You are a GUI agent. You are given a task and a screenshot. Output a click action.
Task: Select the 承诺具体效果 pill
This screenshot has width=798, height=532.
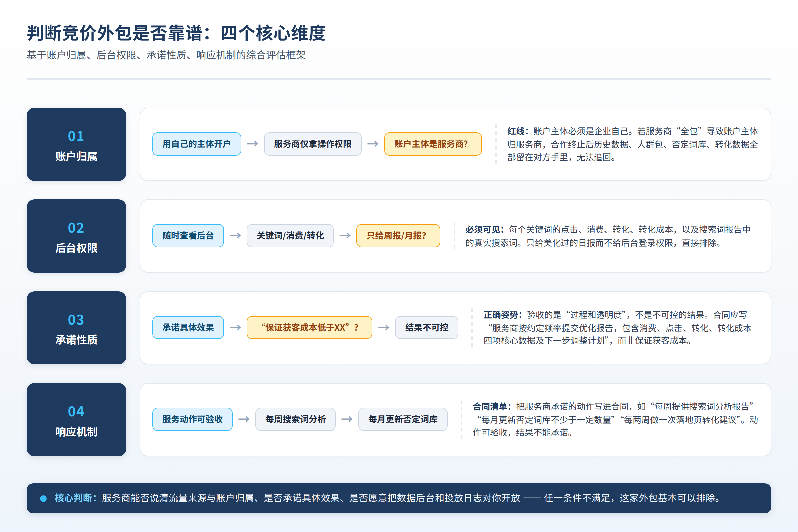pos(188,328)
